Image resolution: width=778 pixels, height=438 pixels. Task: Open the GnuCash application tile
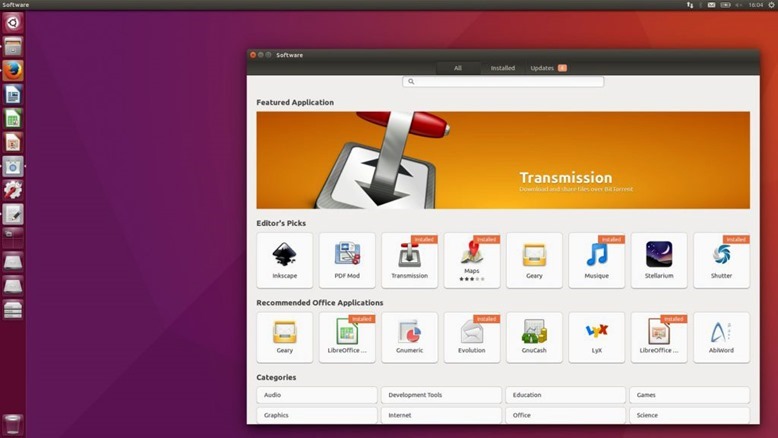click(x=534, y=337)
